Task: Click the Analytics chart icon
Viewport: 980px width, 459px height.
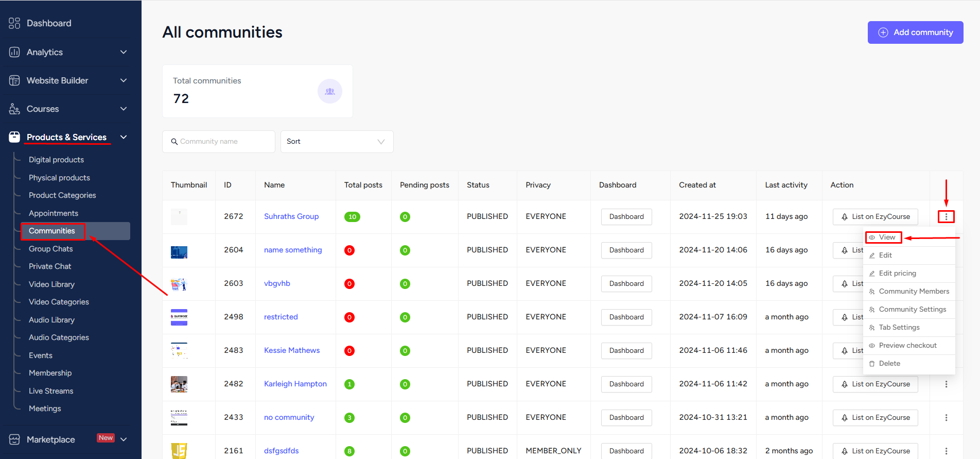Action: click(x=14, y=52)
